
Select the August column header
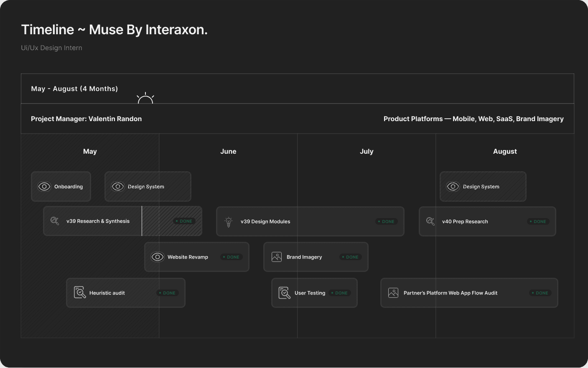[505, 152]
